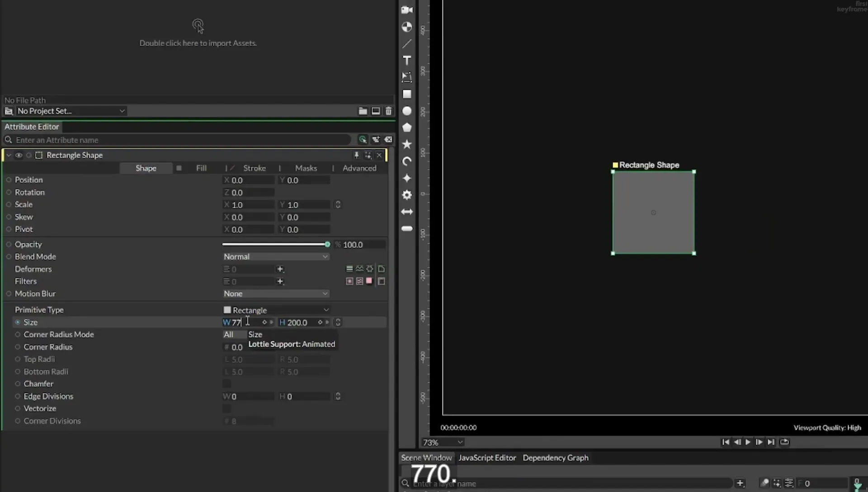
Task: Open the Dependency Graph tab
Action: pyautogui.click(x=556, y=458)
